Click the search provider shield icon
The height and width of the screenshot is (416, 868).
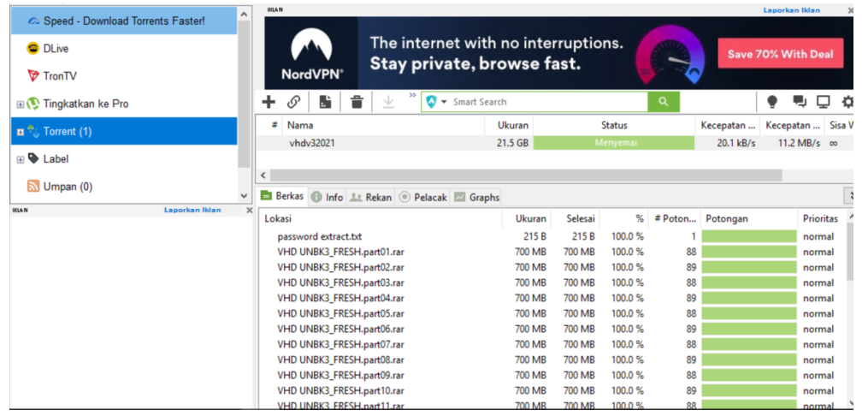431,102
